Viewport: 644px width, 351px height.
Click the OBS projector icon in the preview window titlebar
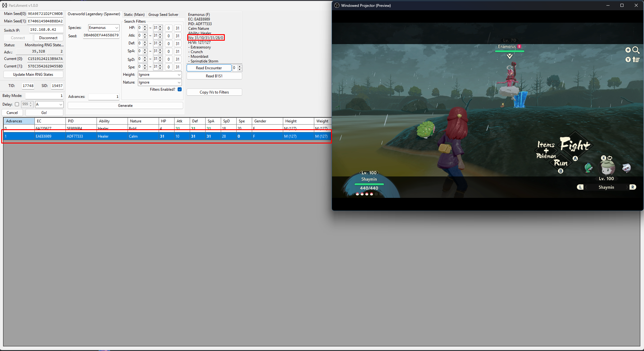tap(337, 5)
